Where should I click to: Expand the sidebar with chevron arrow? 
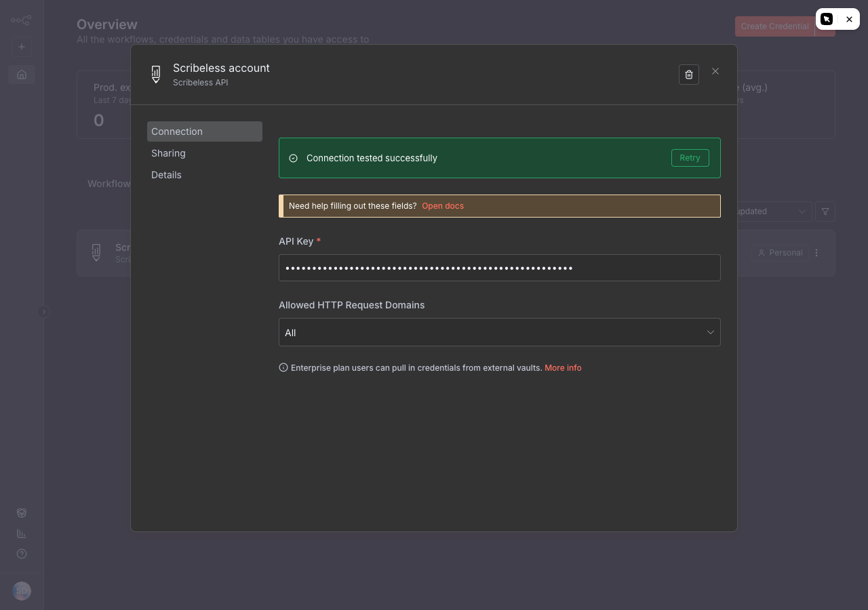pos(43,312)
